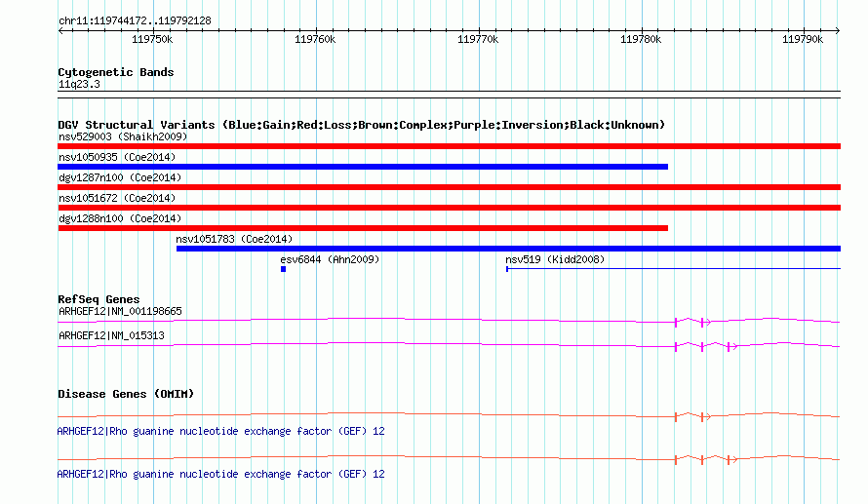868x504 pixels.
Task: Click the 119760k ruler tick label
Action: [315, 39]
